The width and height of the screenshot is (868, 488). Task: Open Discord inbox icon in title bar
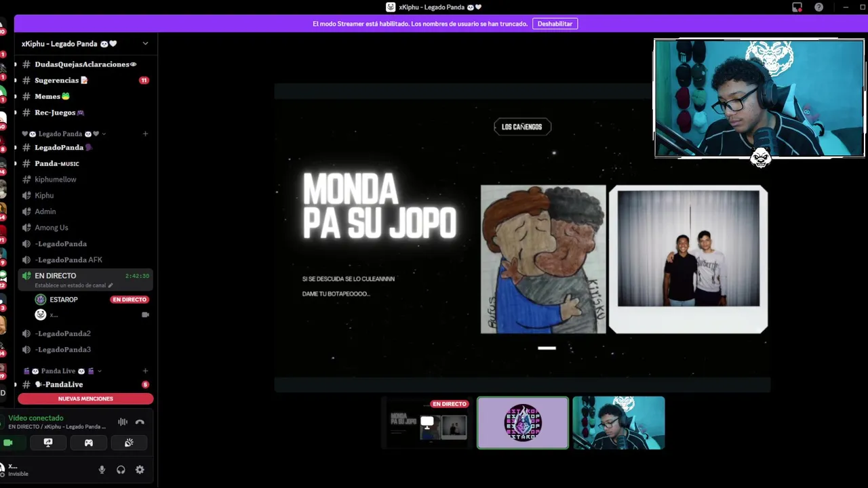coord(797,7)
